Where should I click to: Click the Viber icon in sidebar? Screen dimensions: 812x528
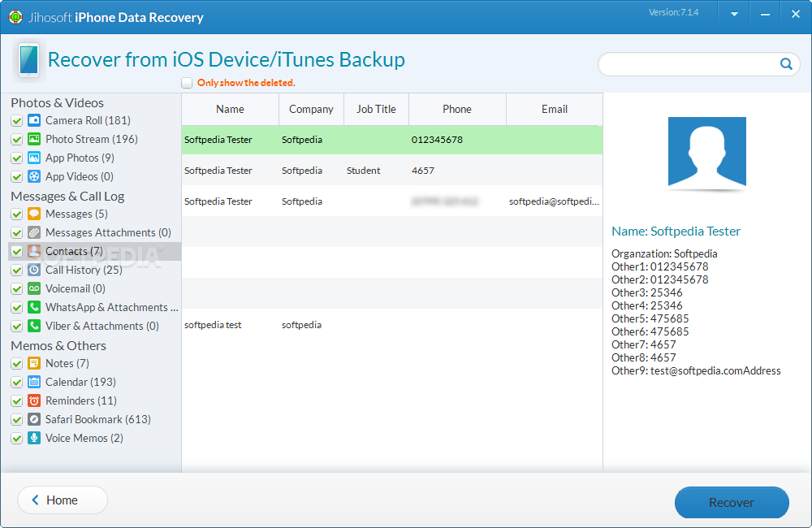coord(34,326)
